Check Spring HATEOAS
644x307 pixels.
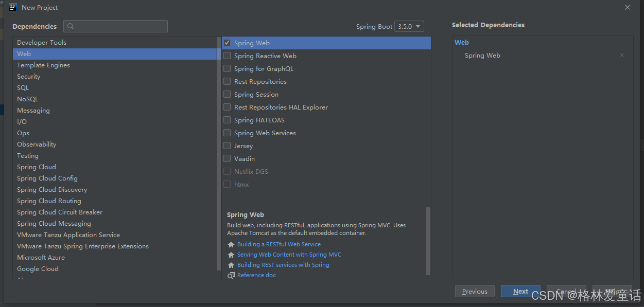(227, 120)
